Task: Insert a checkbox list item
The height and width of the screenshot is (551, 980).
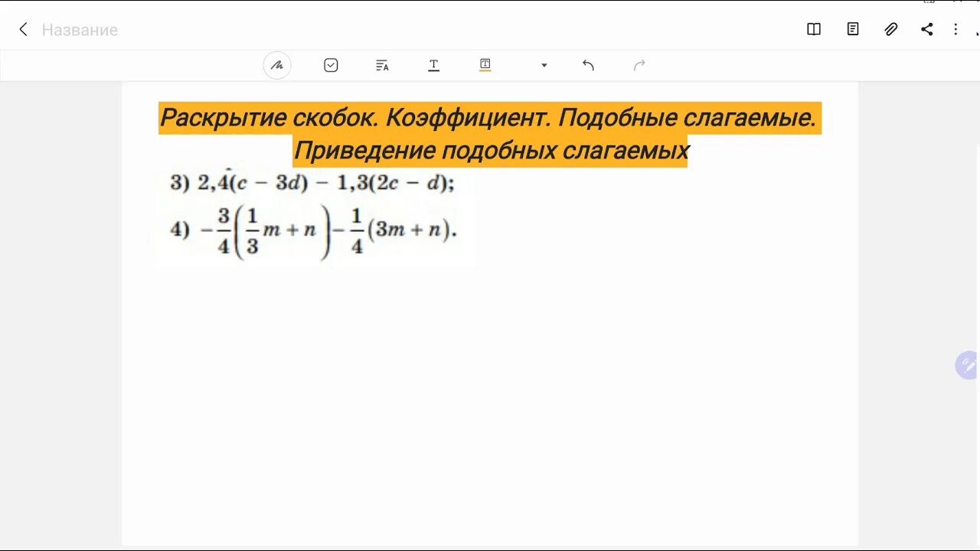Action: [x=331, y=65]
